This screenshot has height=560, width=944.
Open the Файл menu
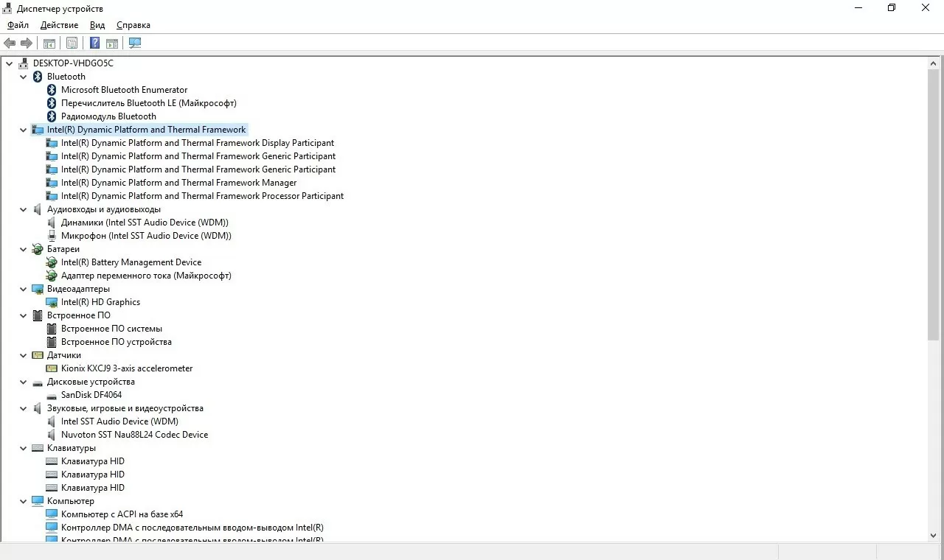[18, 25]
